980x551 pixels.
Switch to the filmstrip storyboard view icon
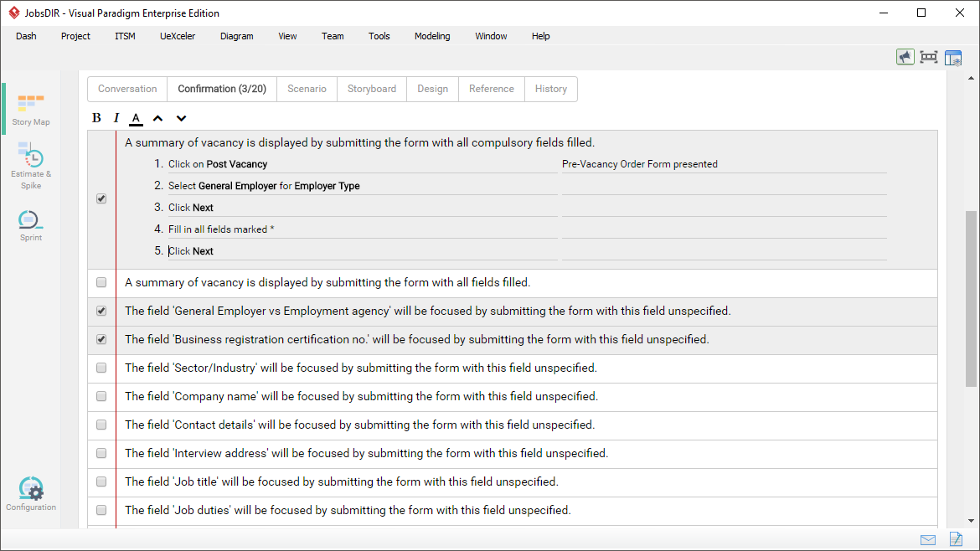[929, 56]
